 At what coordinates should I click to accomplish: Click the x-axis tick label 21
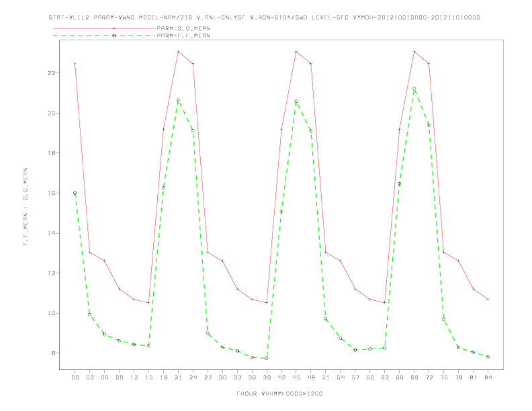click(x=178, y=377)
